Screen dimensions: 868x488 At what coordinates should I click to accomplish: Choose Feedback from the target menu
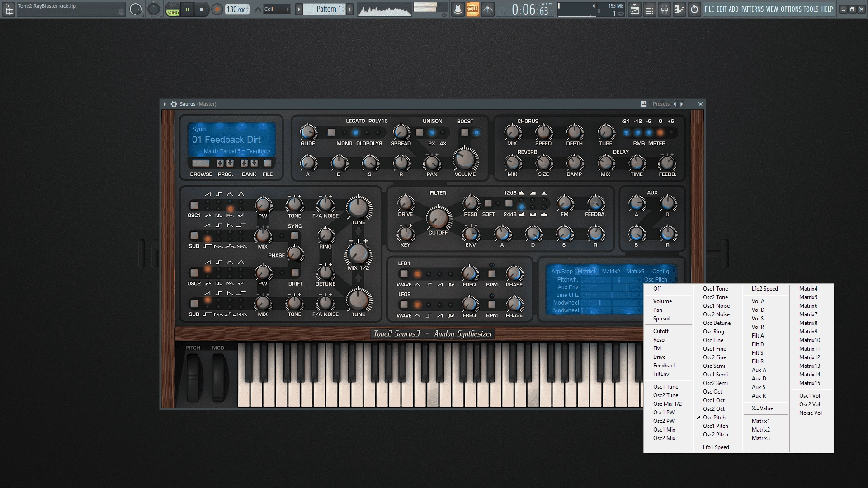coord(665,366)
